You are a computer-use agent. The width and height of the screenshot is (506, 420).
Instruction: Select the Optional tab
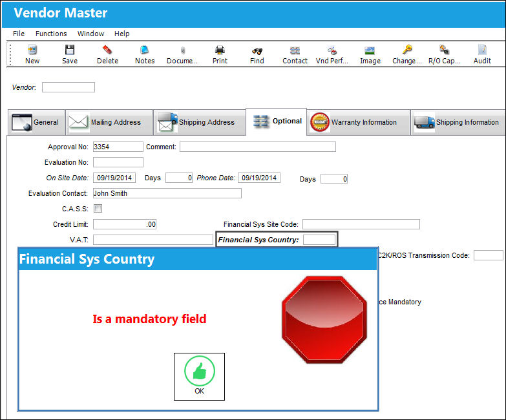point(276,121)
